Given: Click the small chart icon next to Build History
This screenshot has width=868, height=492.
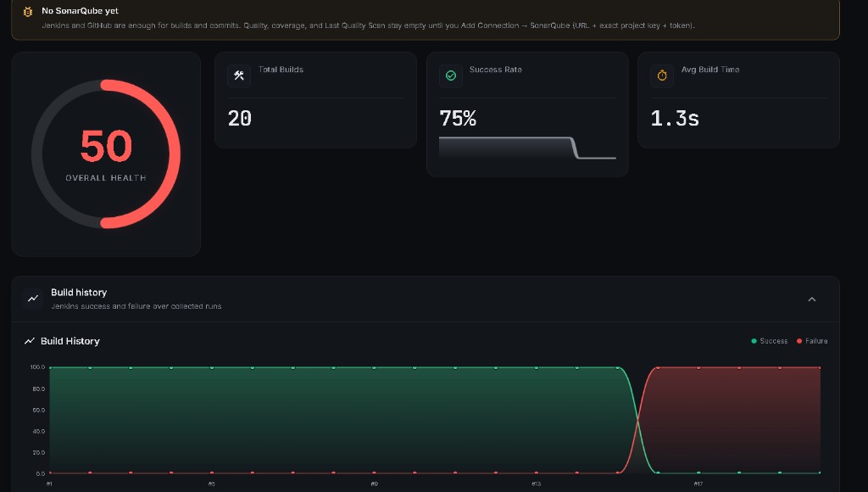Looking at the screenshot, I should 30,341.
